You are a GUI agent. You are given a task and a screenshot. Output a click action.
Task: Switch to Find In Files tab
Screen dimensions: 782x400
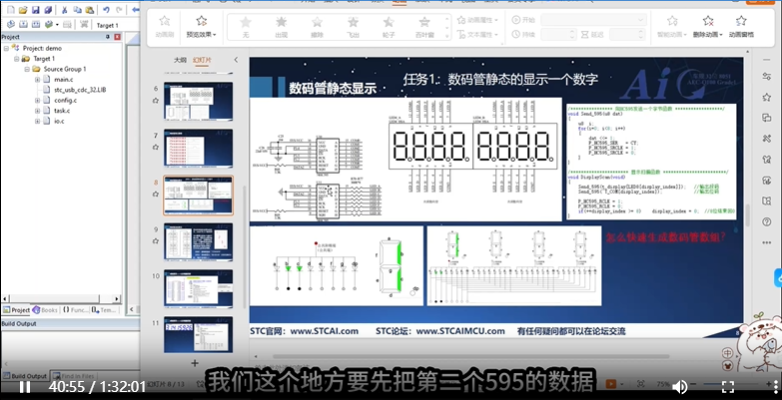[74, 376]
